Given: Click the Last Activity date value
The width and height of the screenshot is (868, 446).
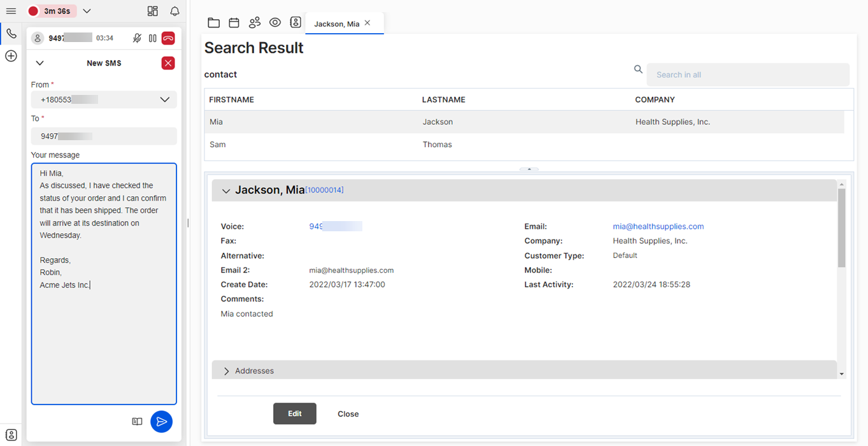Looking at the screenshot, I should 651,285.
